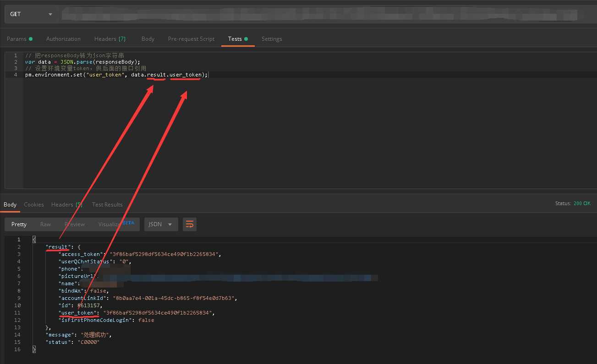Click the user_token value in response
The width and height of the screenshot is (597, 364).
coord(159,313)
